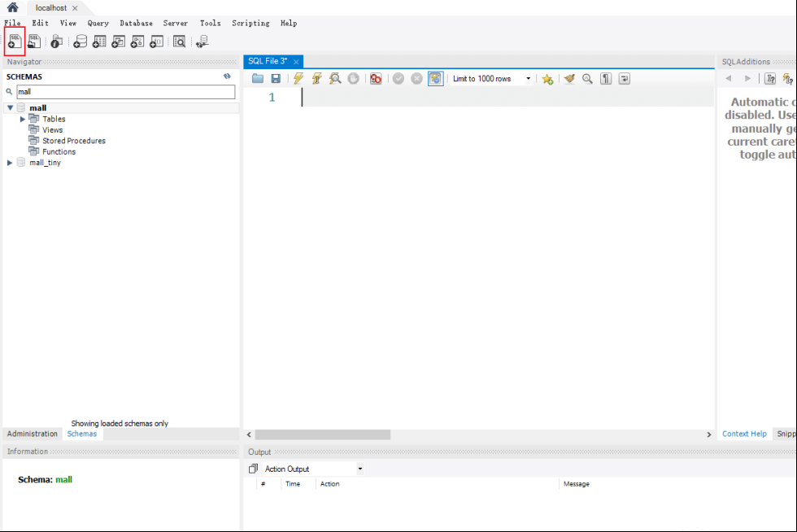Stop the query being executed
The width and height of the screenshot is (797, 532).
coord(353,78)
